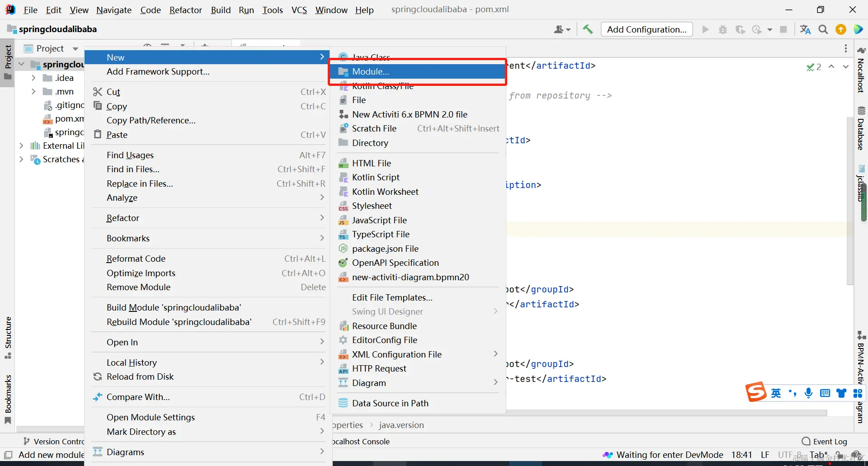
Task: Expand the .mvn folder
Action: (x=33, y=91)
